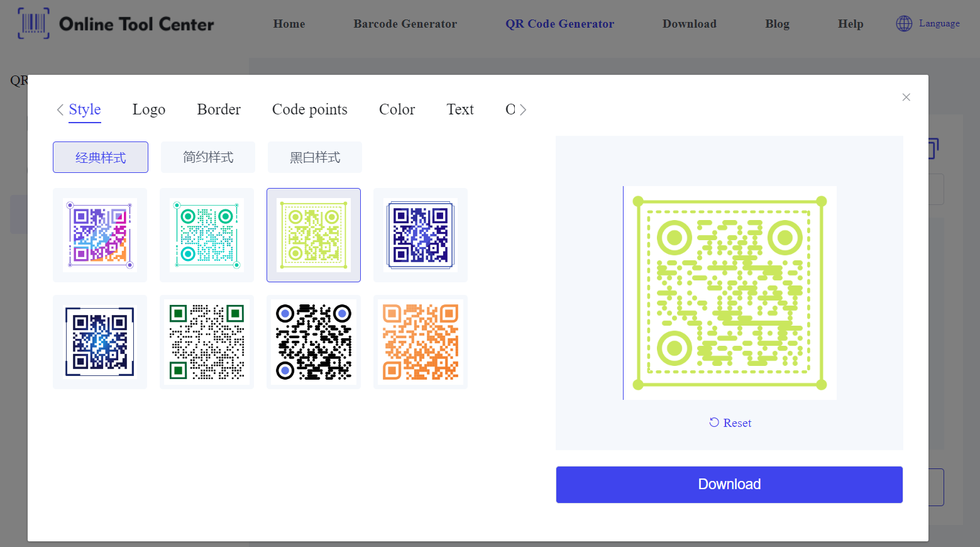Choose the dark blue framed QR style

(x=421, y=235)
